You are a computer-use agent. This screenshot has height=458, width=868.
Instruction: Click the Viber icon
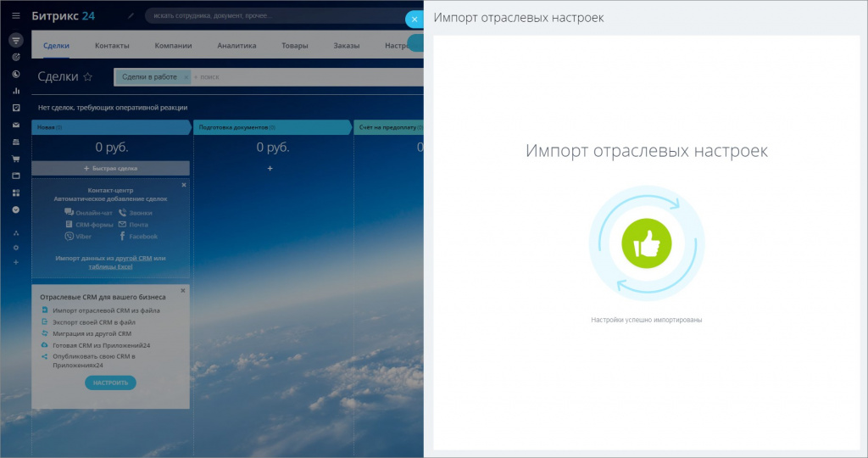(69, 237)
